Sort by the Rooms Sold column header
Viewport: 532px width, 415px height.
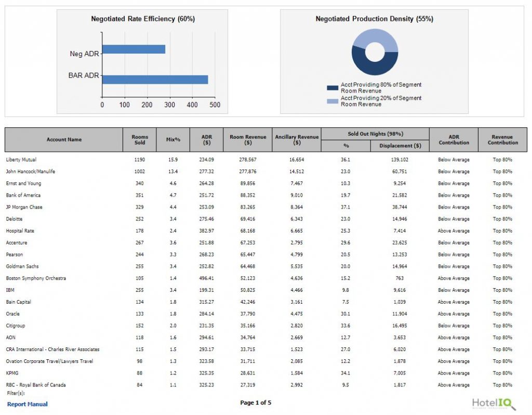point(139,139)
